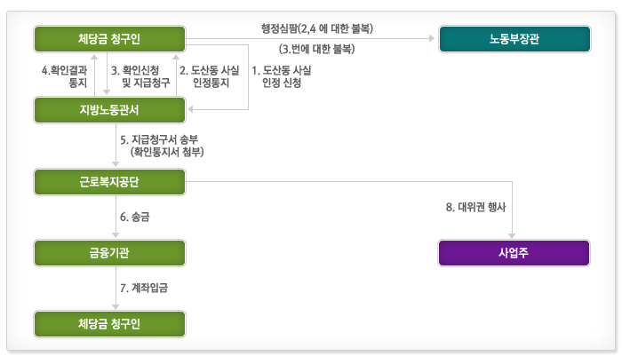
Task: Click the 7. 계좌입금 step label
Action: [x=144, y=288]
